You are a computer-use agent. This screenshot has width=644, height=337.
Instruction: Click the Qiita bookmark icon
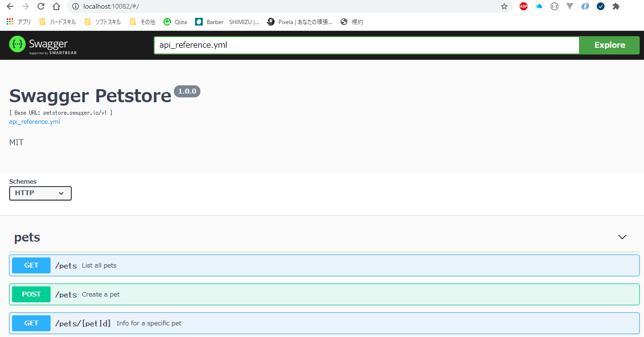point(167,22)
